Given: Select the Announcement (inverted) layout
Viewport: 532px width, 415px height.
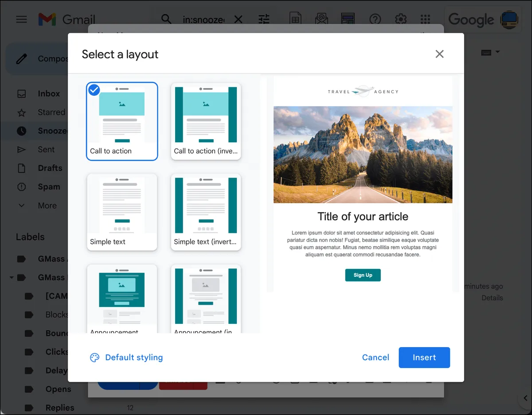Looking at the screenshot, I should [206, 299].
